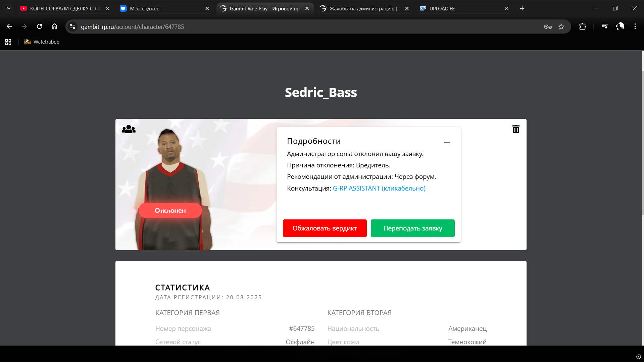Collapse the Подробности details panel

pos(447,143)
